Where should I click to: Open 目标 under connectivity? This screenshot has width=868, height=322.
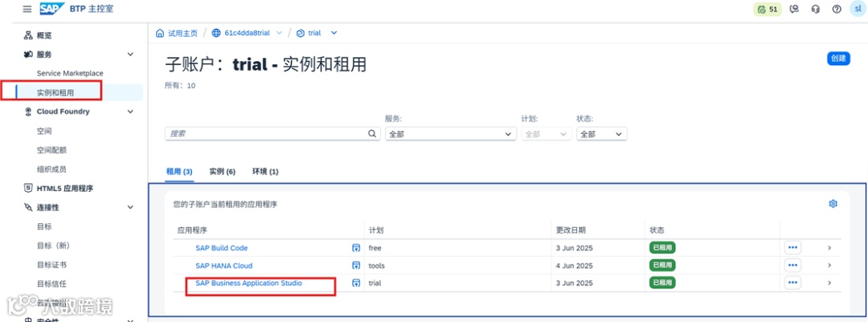point(44,226)
